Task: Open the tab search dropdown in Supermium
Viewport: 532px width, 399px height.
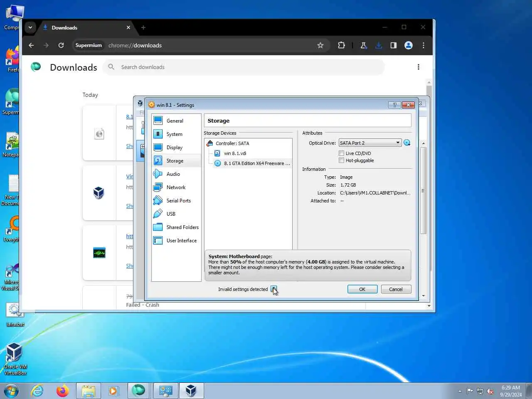Action: coord(30,27)
